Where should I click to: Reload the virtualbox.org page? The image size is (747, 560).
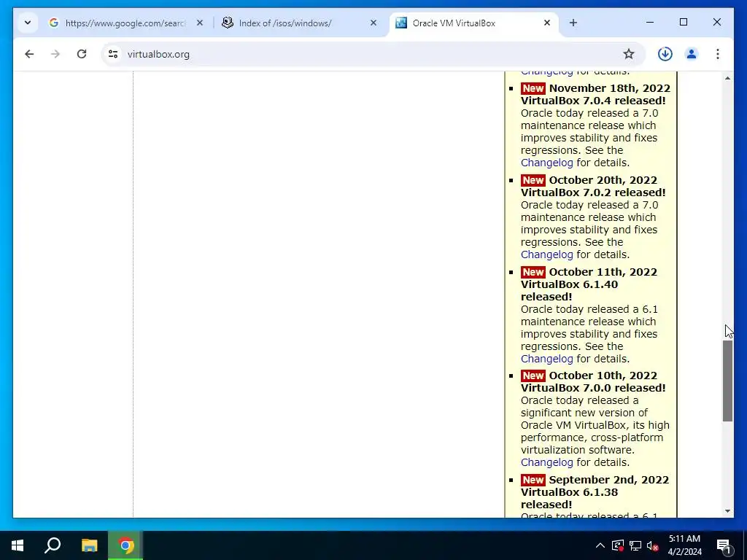pos(82,54)
